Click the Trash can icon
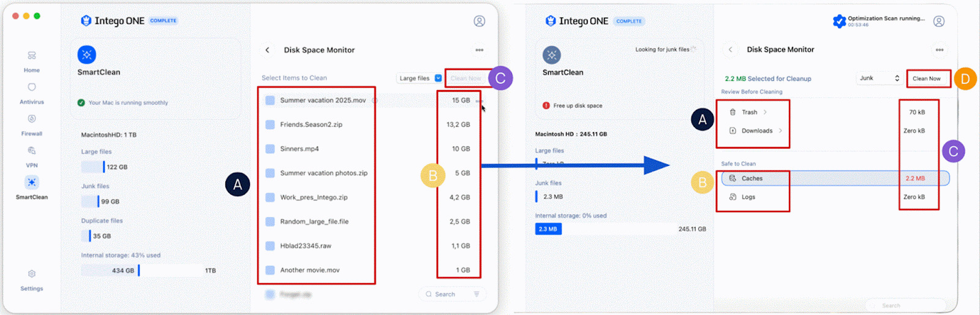This screenshot has width=980, height=315. (x=733, y=112)
